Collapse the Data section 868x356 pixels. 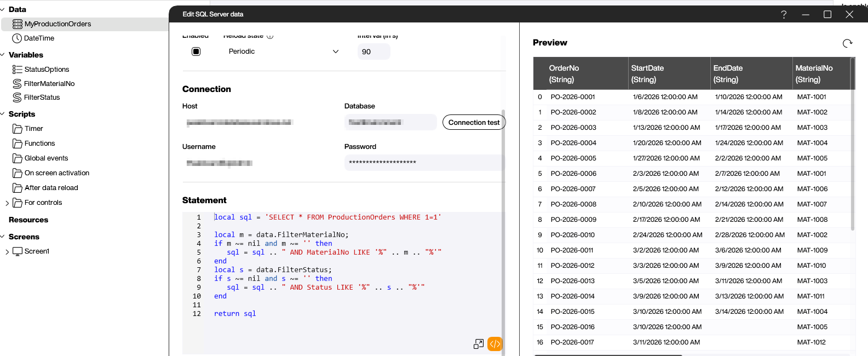tap(3, 9)
